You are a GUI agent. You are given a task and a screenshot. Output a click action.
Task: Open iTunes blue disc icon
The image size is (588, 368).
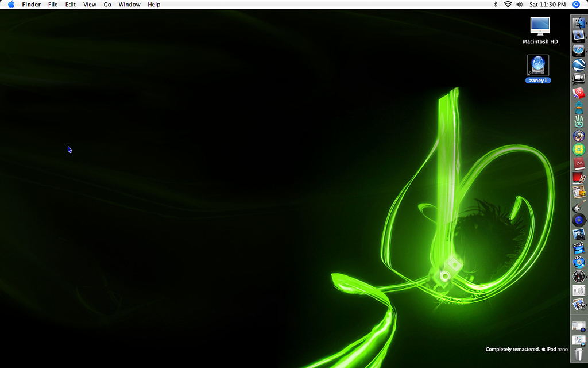(x=579, y=220)
